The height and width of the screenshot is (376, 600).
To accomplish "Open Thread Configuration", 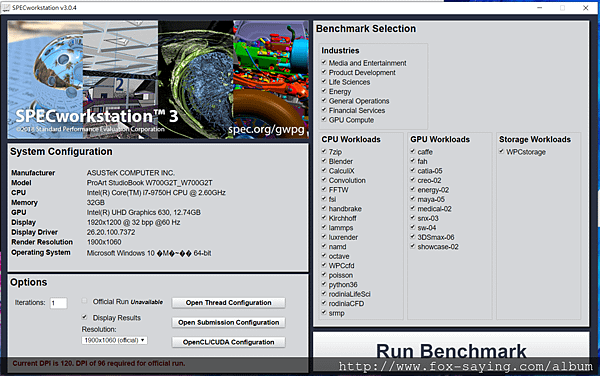I will [x=228, y=303].
